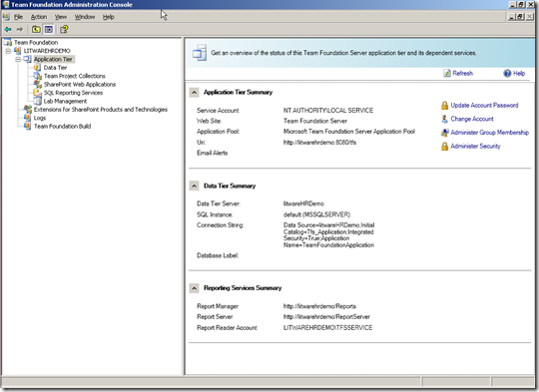Click the NT AUTHORITY\LOCAL SERVICE value
Image resolution: width=539 pixels, height=392 pixels.
[328, 111]
